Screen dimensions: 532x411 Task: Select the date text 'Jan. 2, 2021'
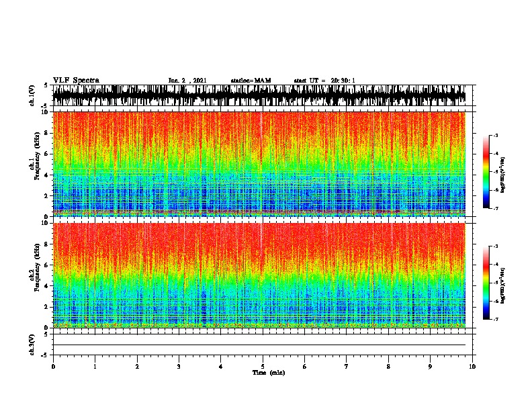(187, 81)
